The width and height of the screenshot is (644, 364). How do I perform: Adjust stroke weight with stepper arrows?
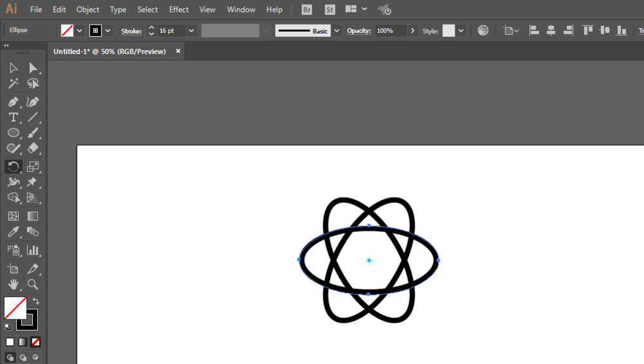[x=151, y=31]
